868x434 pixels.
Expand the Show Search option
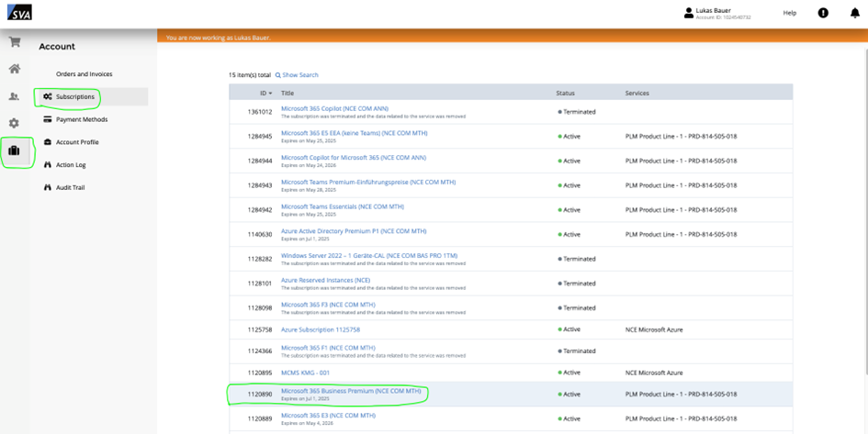point(297,75)
